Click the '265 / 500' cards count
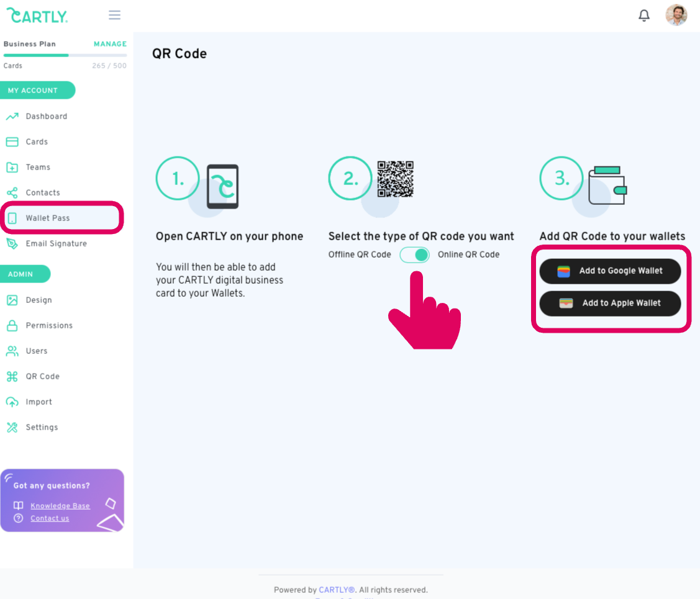The width and height of the screenshot is (700, 599). pos(109,66)
